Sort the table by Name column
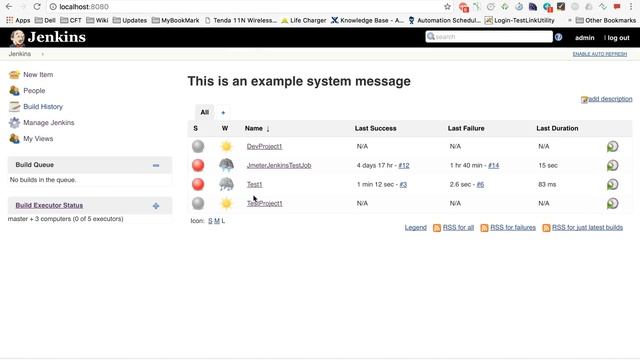 pos(257,128)
